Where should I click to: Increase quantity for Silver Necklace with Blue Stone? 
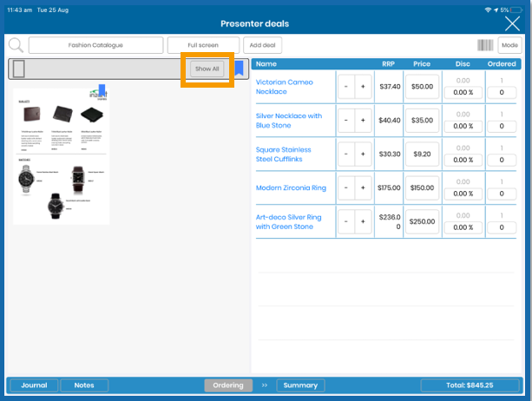point(363,120)
